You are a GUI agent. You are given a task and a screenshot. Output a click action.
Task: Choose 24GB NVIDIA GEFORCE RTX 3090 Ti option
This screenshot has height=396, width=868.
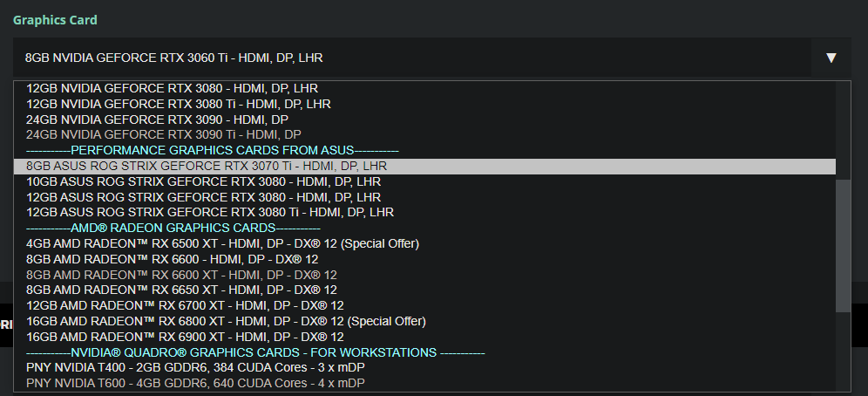point(424,134)
